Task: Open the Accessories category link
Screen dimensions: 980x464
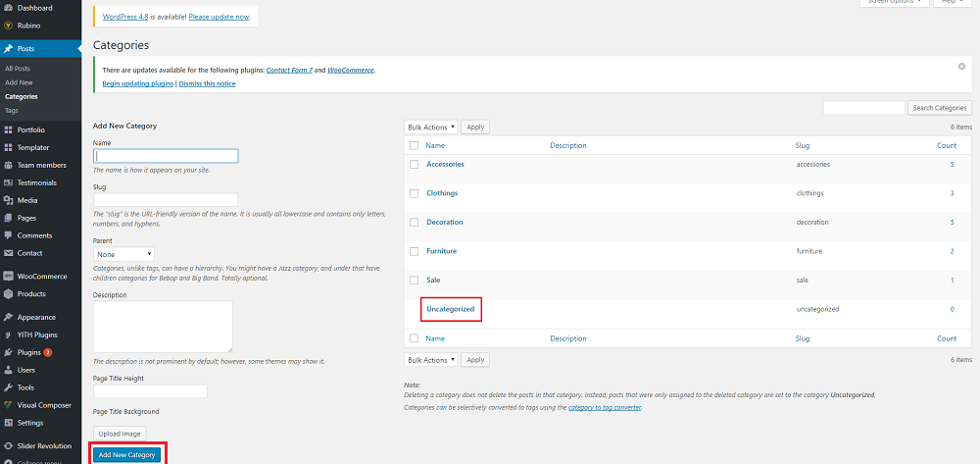Action: 445,164
